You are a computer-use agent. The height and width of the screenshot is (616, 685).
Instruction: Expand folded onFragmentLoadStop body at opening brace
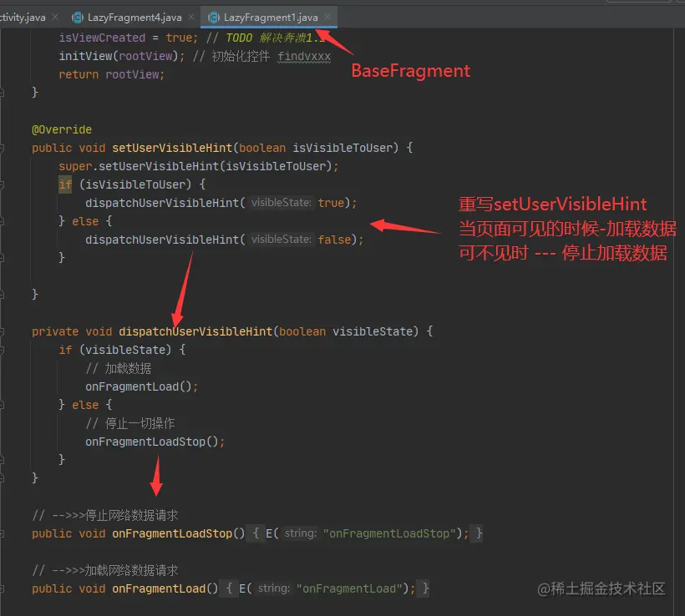pos(256,533)
